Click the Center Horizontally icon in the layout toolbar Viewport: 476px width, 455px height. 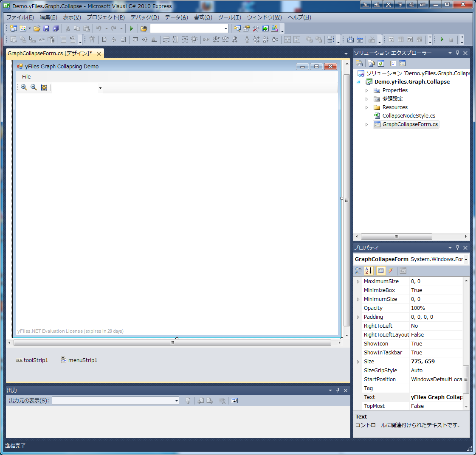[x=287, y=39]
